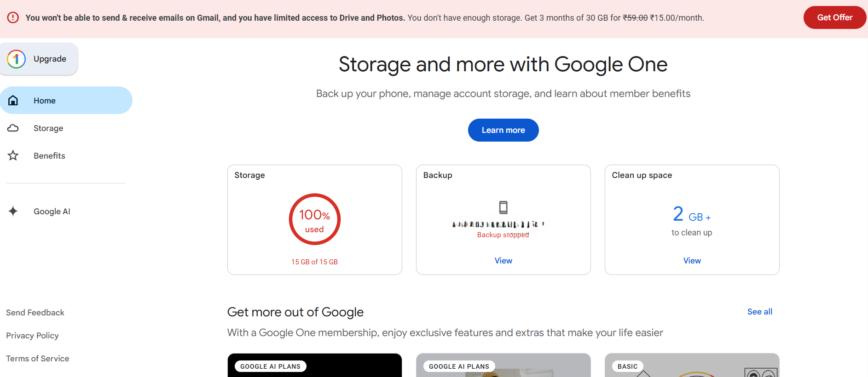Select the Benefits star icon
868x377 pixels.
coord(13,155)
